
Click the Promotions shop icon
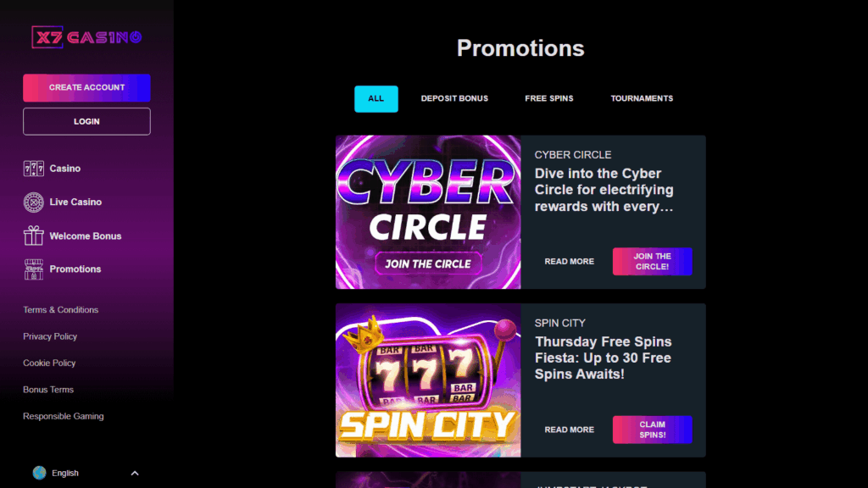point(34,269)
